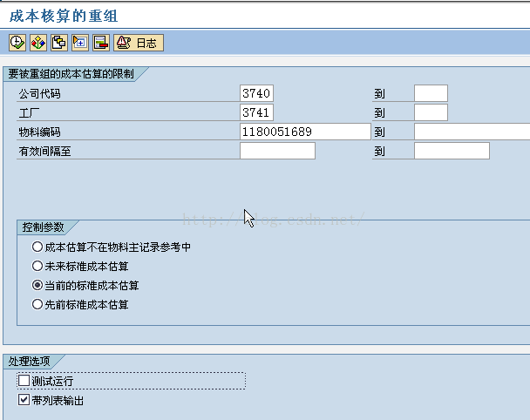Click the 物料编码 upper-limit 到 field
Screen dimensions: 530x420
[x=472, y=132]
